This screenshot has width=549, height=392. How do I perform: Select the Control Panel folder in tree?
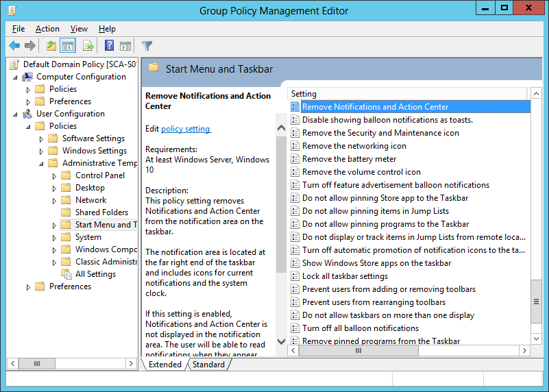(99, 175)
